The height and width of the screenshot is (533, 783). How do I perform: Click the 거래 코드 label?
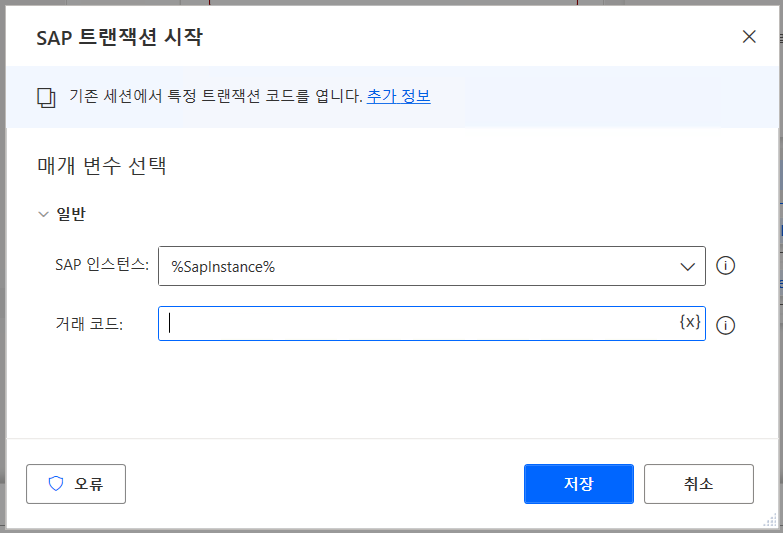point(89,324)
